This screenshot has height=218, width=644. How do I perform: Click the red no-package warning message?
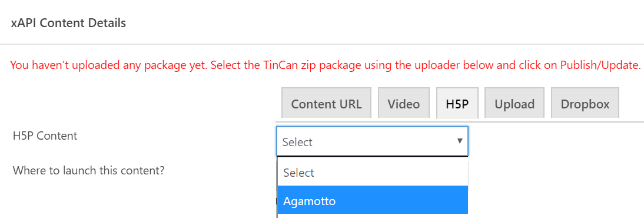[326, 65]
